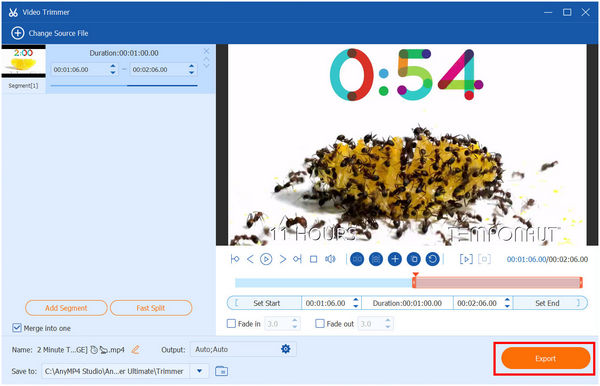Step forward one frame

pos(282,259)
